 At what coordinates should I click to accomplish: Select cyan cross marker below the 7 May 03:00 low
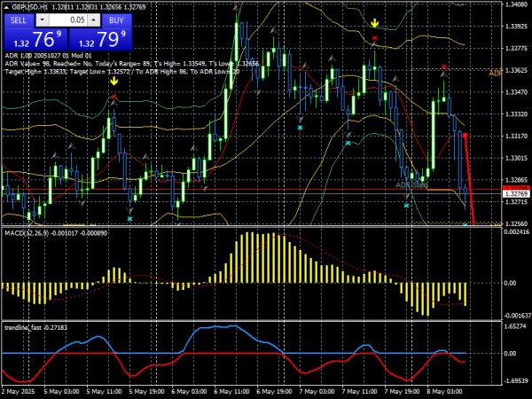point(301,128)
